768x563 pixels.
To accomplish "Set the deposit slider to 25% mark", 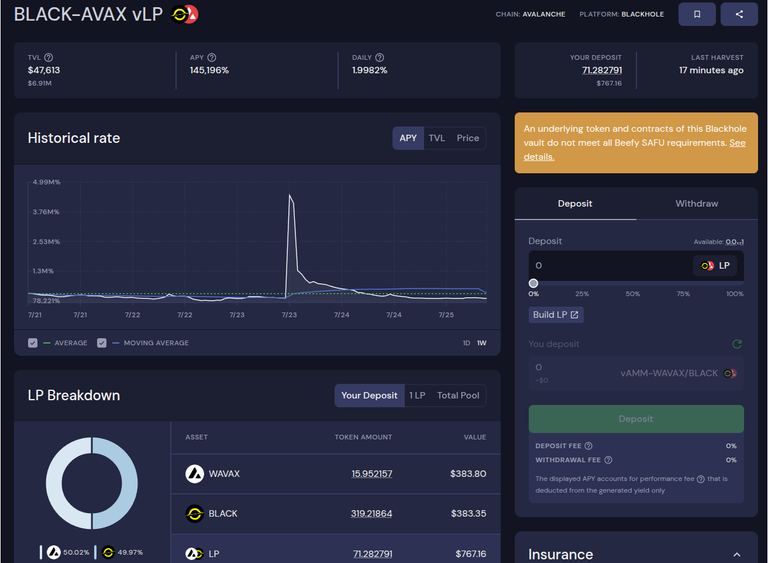I will click(582, 294).
